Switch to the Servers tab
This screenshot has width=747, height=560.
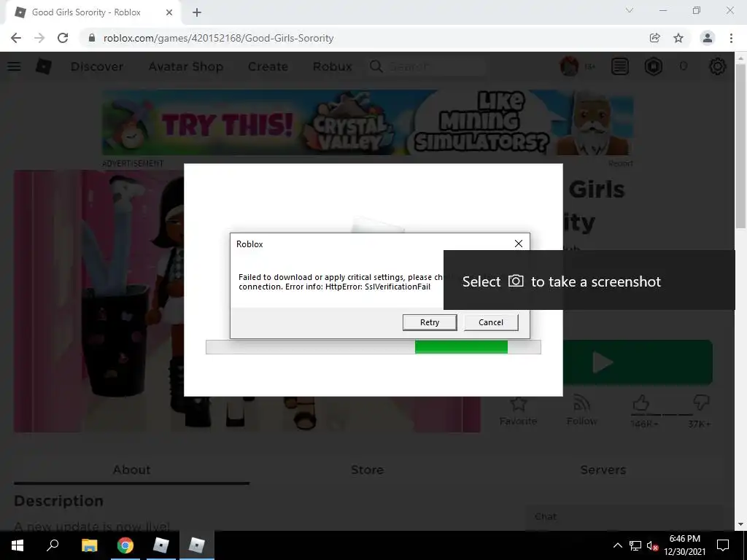603,470
